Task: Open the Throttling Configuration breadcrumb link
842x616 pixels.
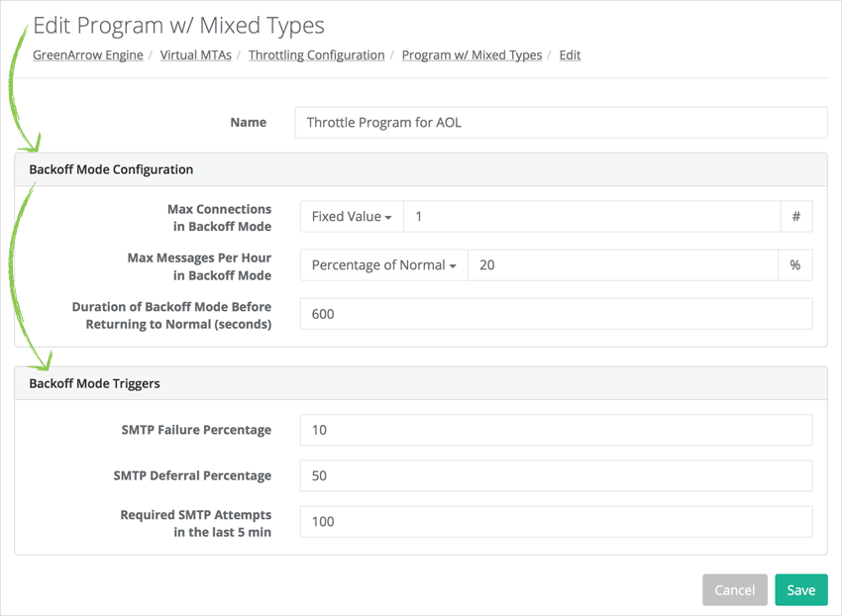Action: click(316, 55)
